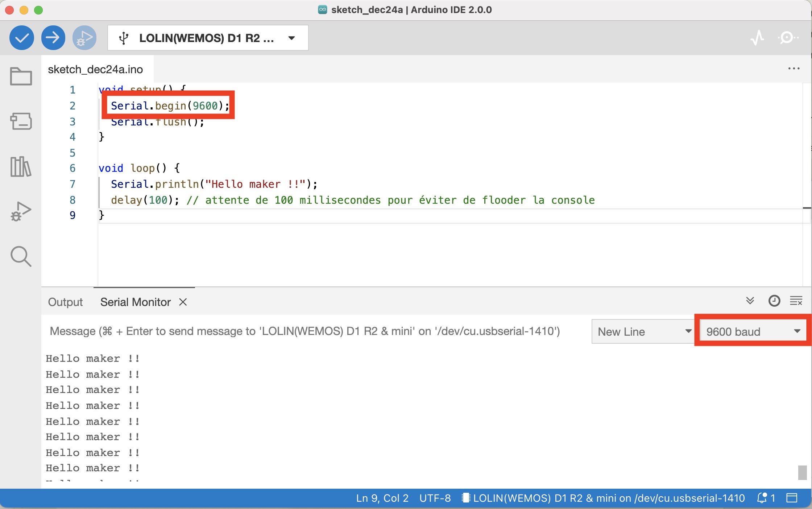Click the Serial.begin(9600) code line
Image resolution: width=812 pixels, height=509 pixels.
click(x=170, y=105)
